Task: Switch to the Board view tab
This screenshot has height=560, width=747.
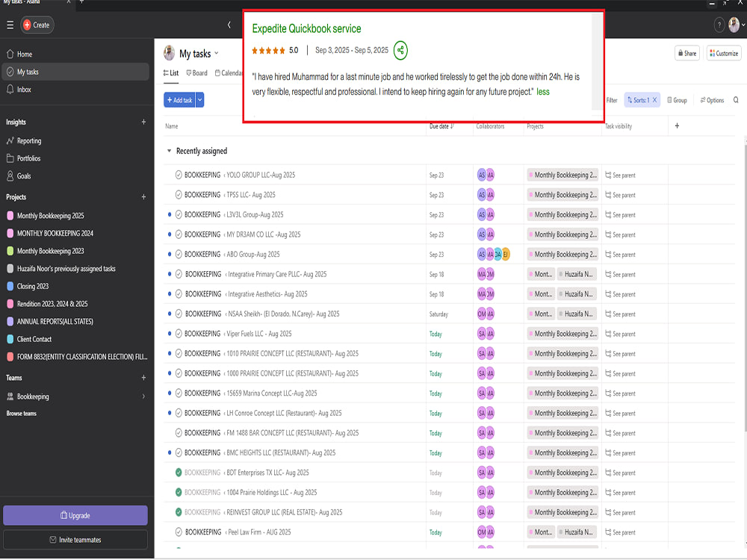Action: coord(196,73)
